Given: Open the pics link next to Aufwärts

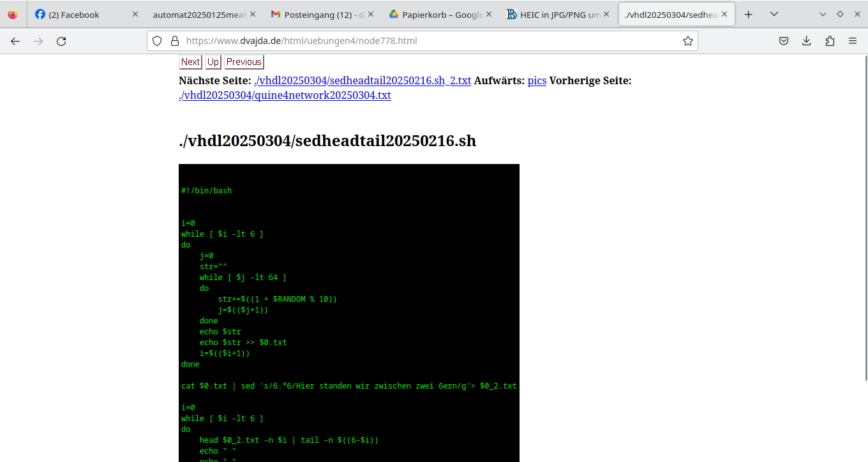Looking at the screenshot, I should coord(537,81).
